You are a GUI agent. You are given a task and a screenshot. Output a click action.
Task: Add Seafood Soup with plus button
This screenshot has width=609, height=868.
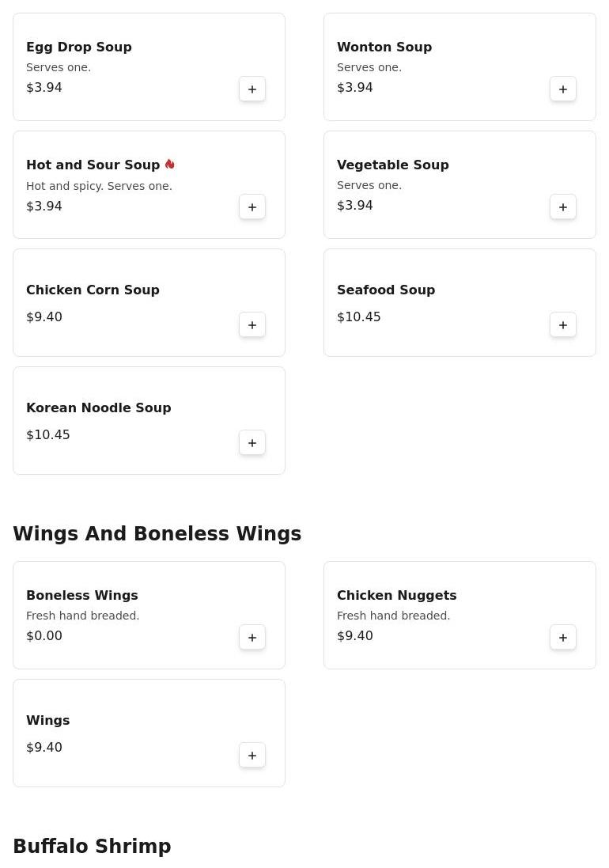coord(563,325)
